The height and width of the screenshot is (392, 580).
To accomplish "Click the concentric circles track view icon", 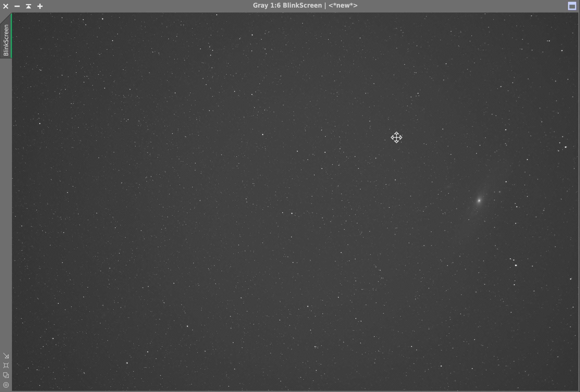I will tap(6, 385).
